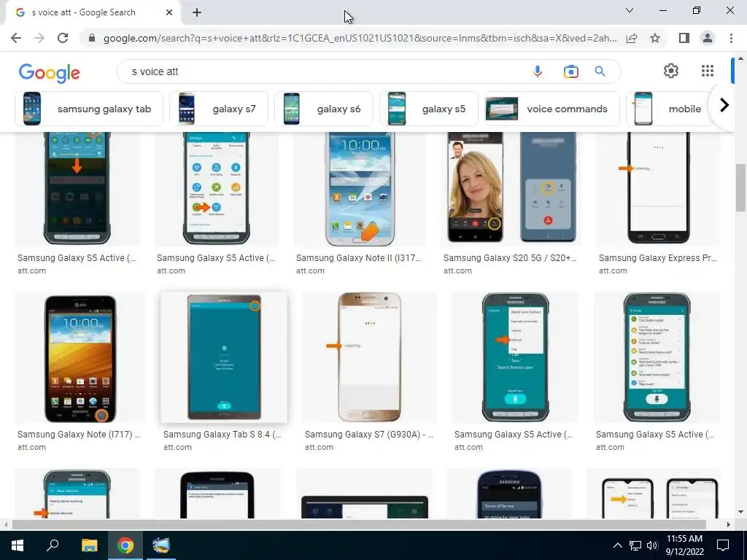The width and height of the screenshot is (747, 560).
Task: Open Samsung Galaxy Note (I717) image
Action: (80, 357)
